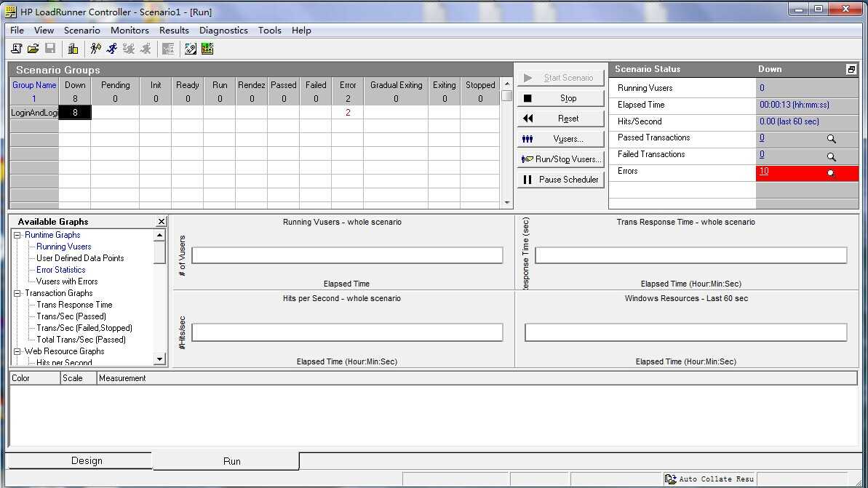Click the Failed Transactions value link
Viewport: 868px width, 488px height.
coord(763,154)
